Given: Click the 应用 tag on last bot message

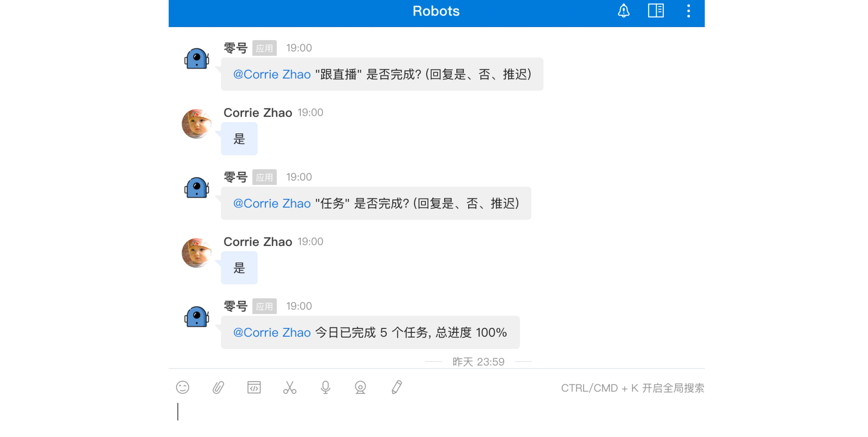Looking at the screenshot, I should tap(264, 306).
